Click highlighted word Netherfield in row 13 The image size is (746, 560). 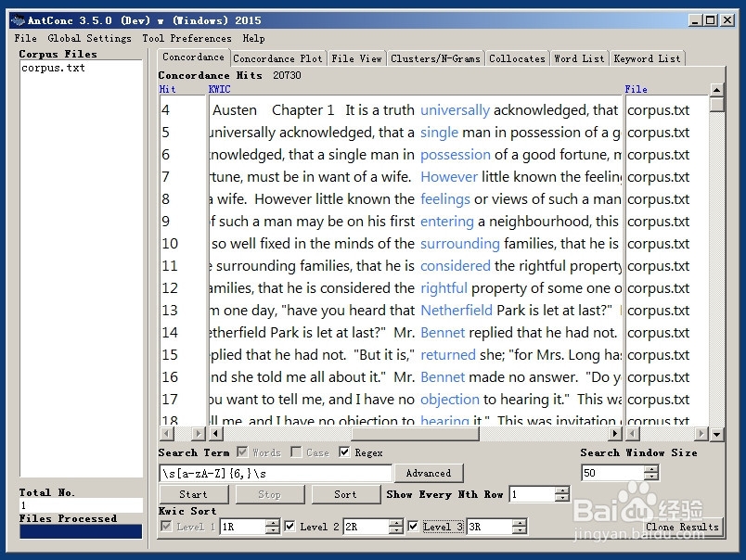click(457, 311)
